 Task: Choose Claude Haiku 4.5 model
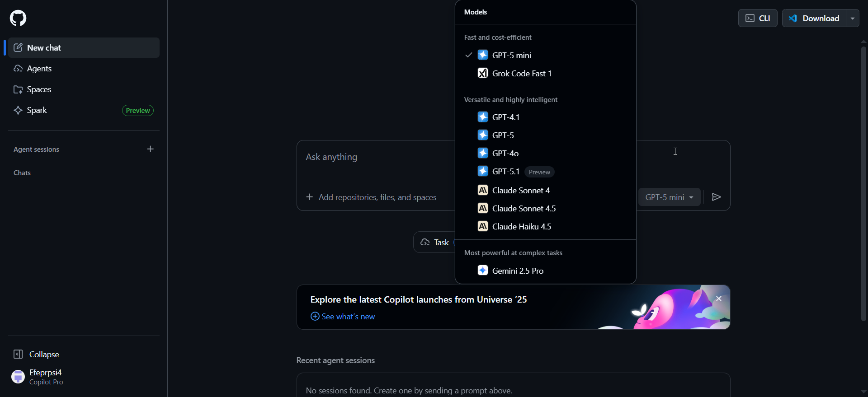[x=521, y=226]
